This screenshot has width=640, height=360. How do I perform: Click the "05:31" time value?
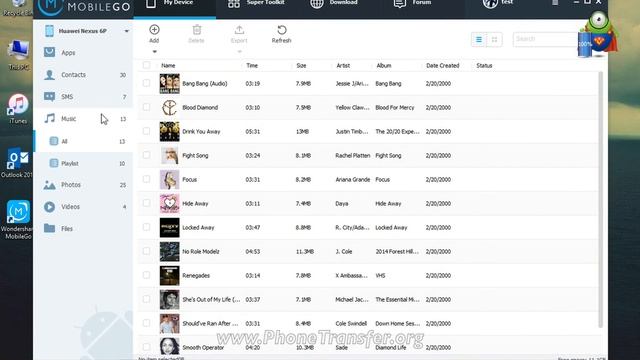pyautogui.click(x=253, y=131)
